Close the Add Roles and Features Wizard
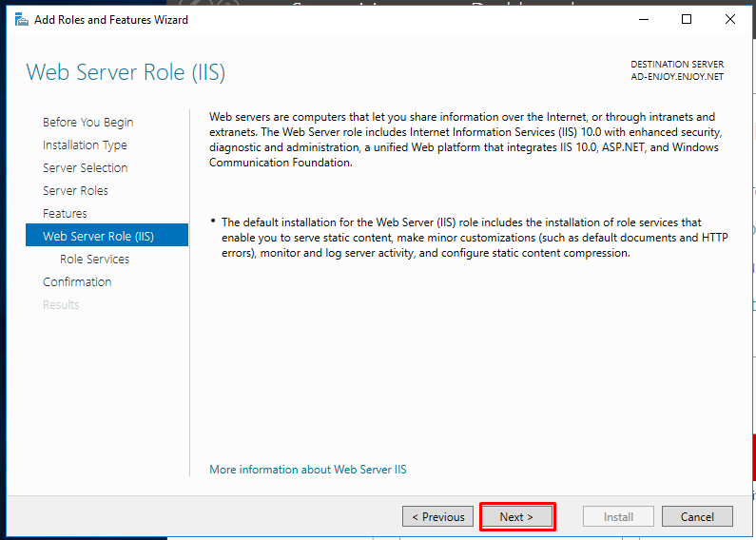The width and height of the screenshot is (756, 540). [730, 19]
